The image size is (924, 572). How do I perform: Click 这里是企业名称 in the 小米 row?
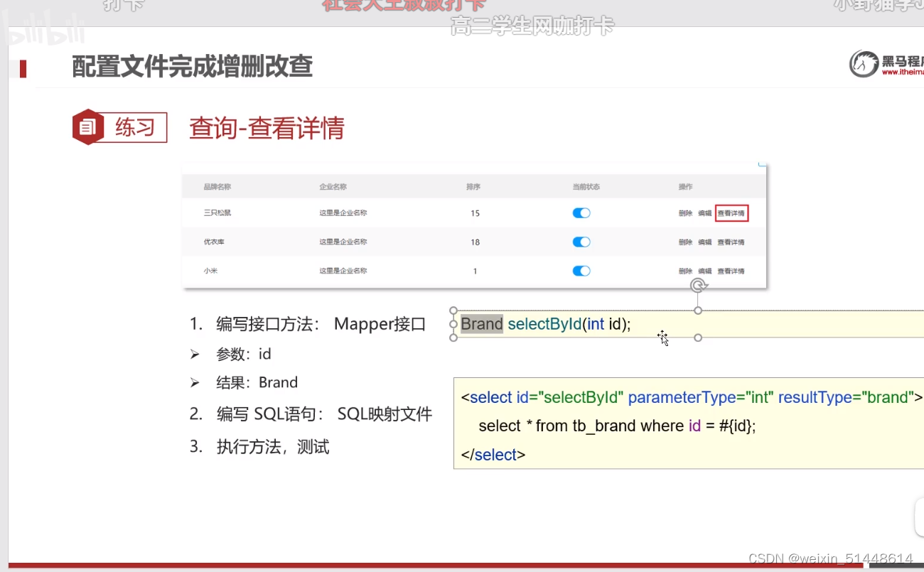click(343, 271)
